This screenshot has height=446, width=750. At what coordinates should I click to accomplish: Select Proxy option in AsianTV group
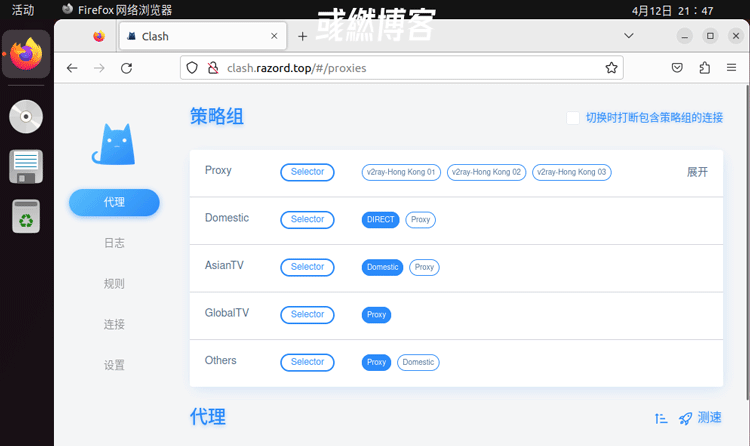click(x=424, y=267)
